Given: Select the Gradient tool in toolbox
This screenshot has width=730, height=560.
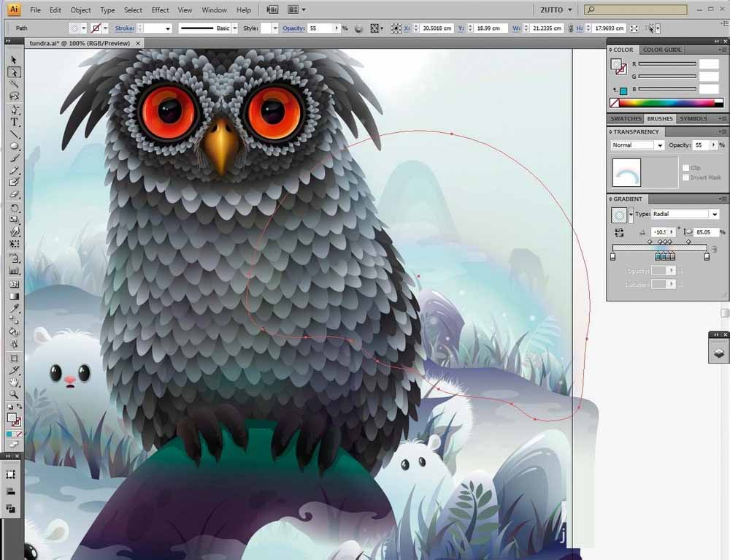Looking at the screenshot, I should click(x=14, y=296).
